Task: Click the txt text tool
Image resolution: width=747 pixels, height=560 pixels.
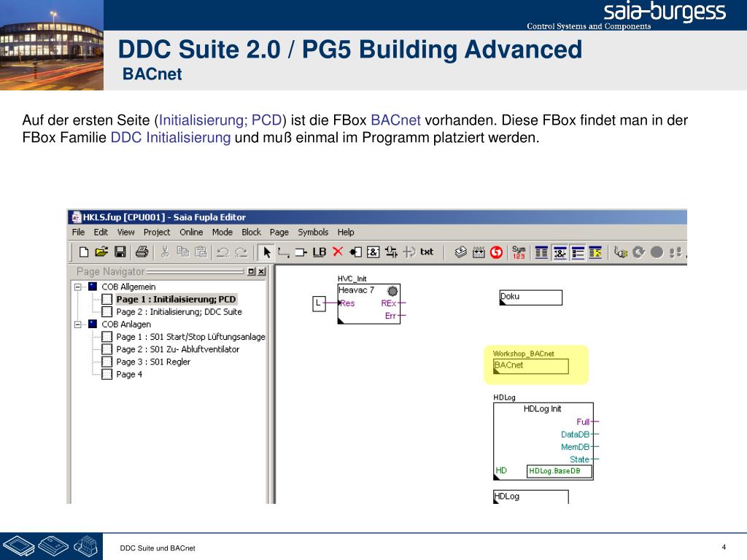Action: click(427, 252)
